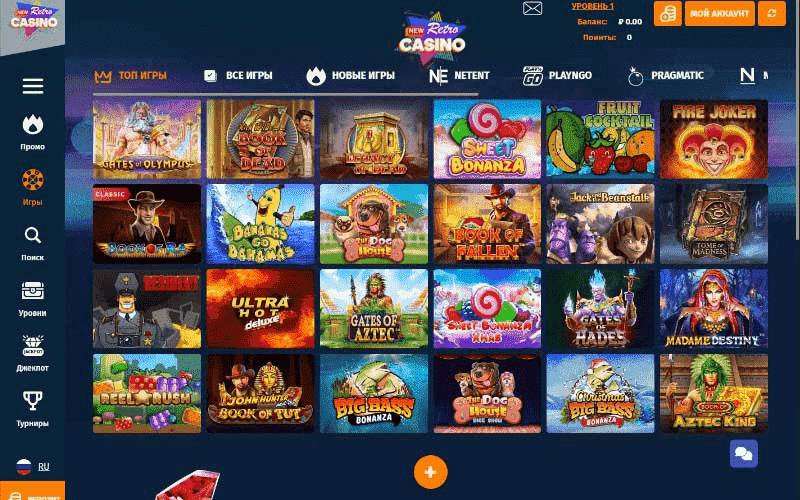
Task: Load more games with plus button
Action: 431,472
